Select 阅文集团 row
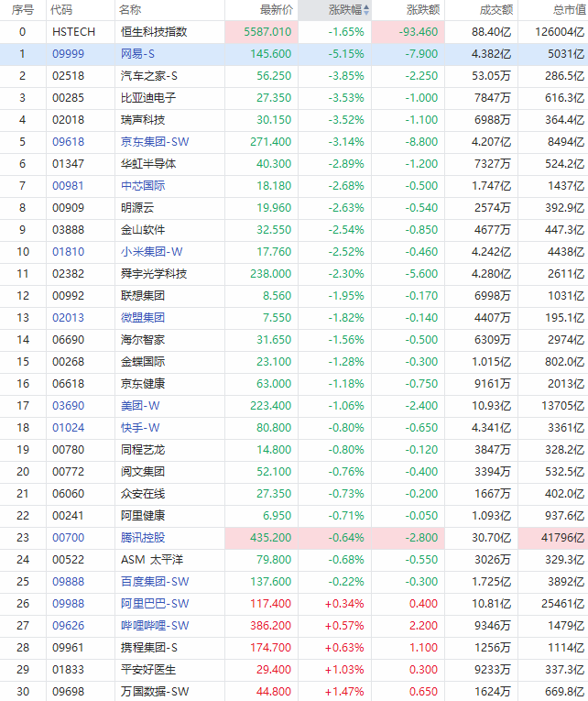The height and width of the screenshot is (701, 588). tap(294, 472)
